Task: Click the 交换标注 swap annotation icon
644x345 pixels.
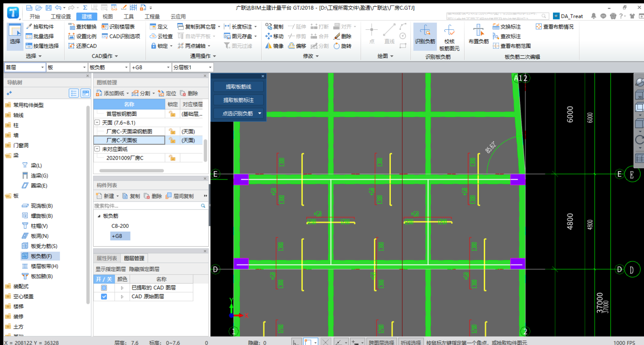Action: coord(496,27)
